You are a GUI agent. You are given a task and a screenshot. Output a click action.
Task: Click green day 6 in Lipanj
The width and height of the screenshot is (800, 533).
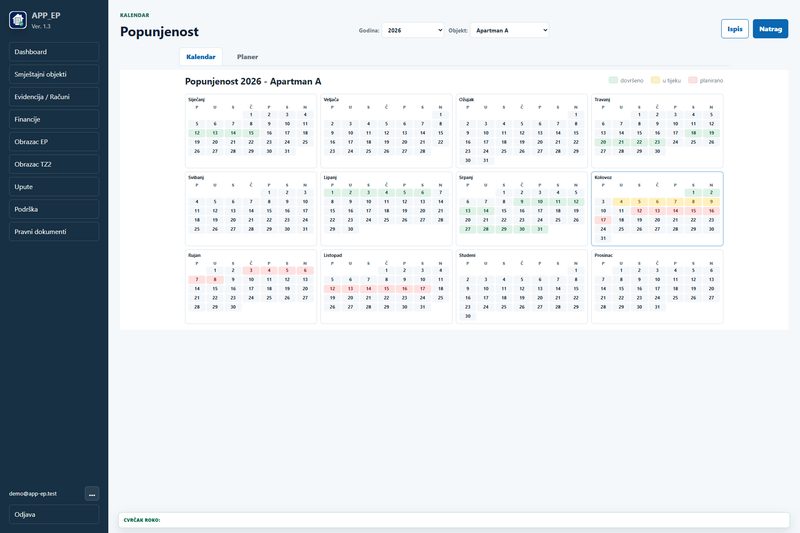pos(422,193)
